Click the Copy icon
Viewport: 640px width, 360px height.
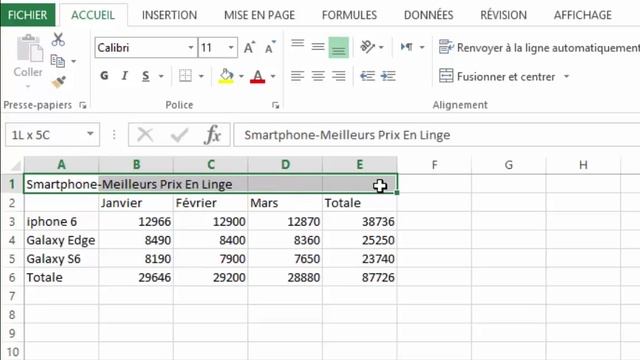(58, 61)
